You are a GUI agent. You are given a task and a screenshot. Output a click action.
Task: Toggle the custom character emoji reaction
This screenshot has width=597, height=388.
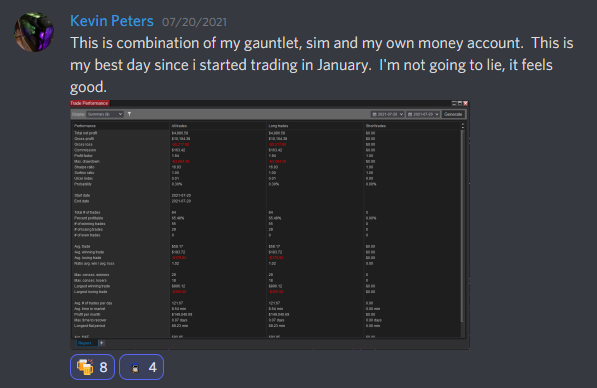[x=142, y=367]
